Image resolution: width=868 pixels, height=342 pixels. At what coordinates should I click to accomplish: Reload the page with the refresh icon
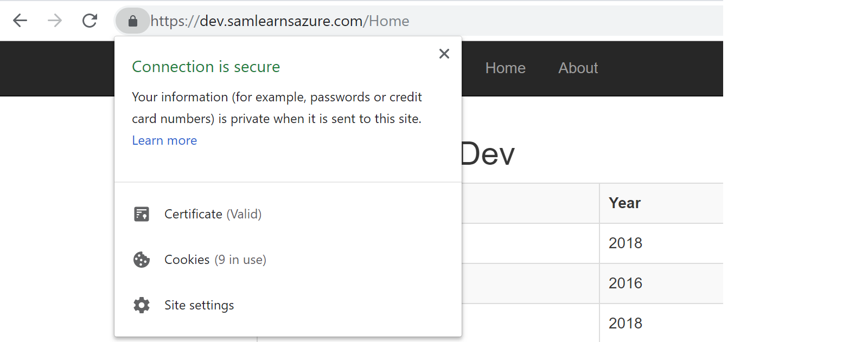click(x=90, y=21)
